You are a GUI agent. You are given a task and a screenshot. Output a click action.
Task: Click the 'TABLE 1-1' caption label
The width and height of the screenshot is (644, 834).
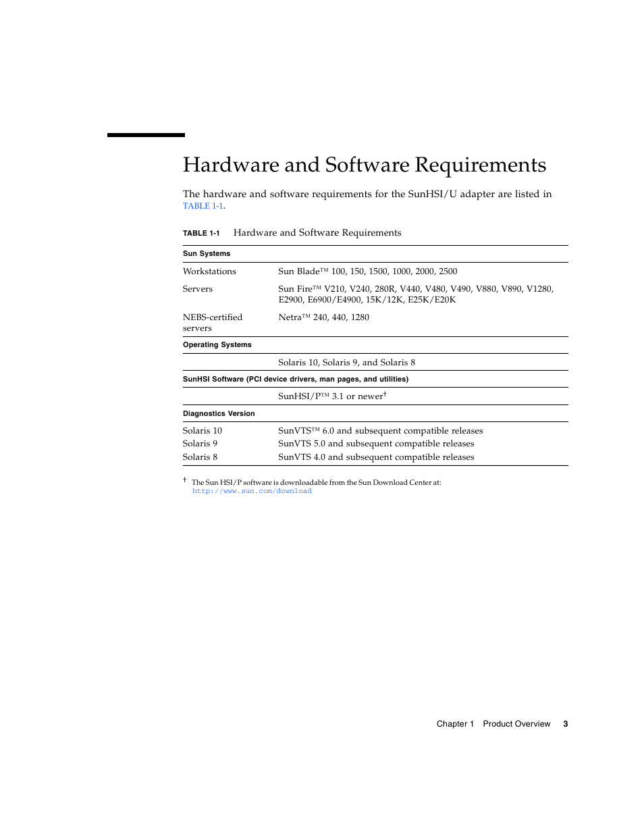(x=201, y=233)
